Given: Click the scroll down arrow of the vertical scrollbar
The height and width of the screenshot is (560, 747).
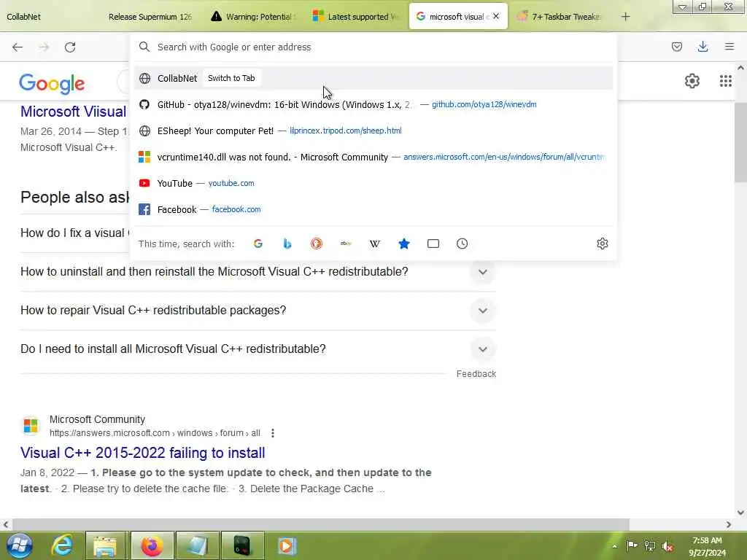Looking at the screenshot, I should [x=740, y=513].
